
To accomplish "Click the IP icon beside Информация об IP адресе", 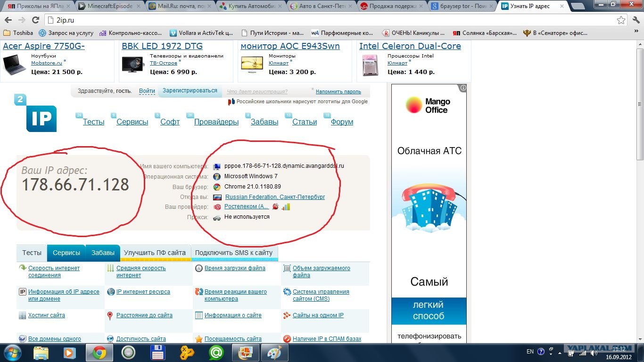I will coord(22,292).
